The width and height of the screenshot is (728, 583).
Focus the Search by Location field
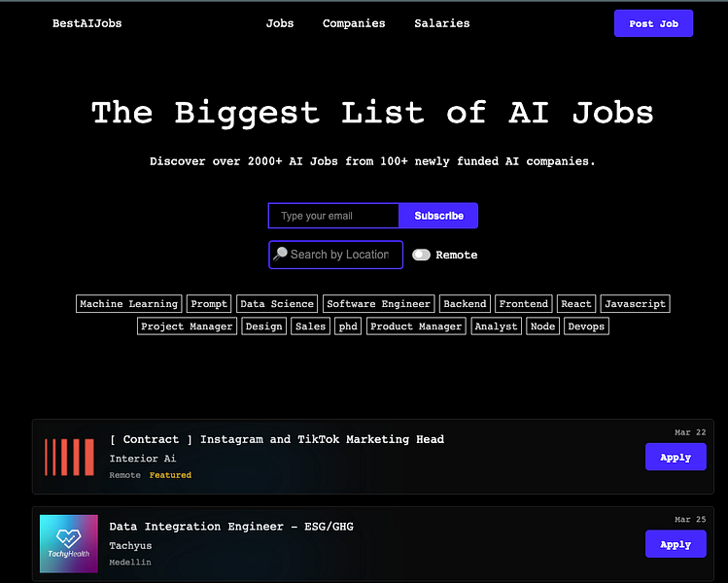click(x=335, y=255)
